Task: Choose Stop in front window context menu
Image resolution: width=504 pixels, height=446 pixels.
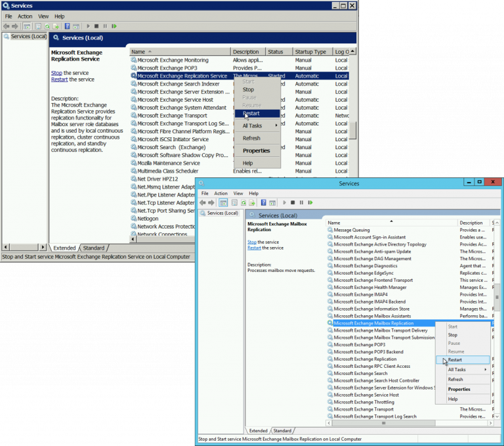Action: pyautogui.click(x=463, y=335)
